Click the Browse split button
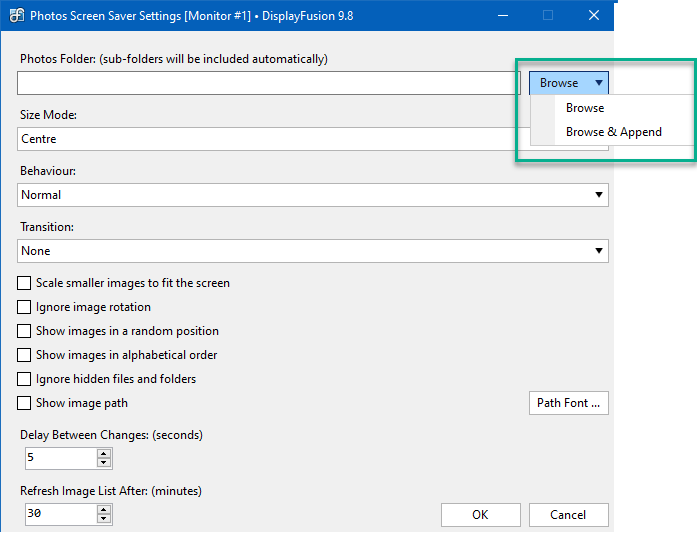The height and width of the screenshot is (533, 697). pyautogui.click(x=569, y=83)
